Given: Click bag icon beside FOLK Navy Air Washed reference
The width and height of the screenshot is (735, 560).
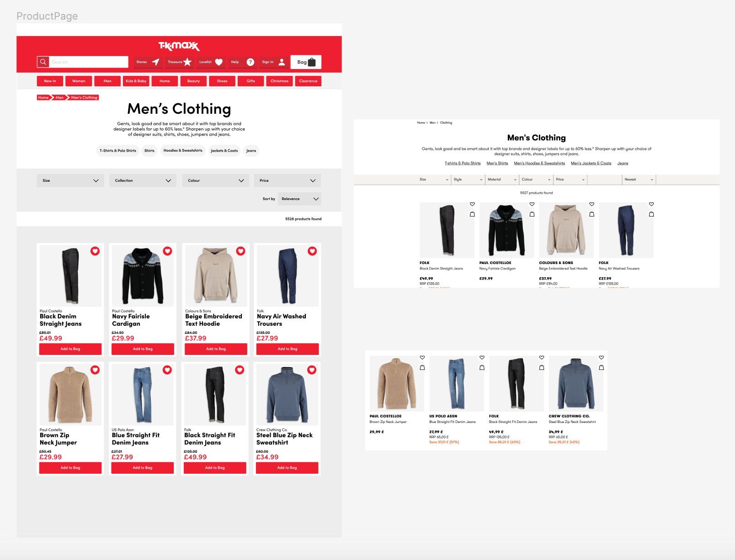Looking at the screenshot, I should (x=651, y=214).
